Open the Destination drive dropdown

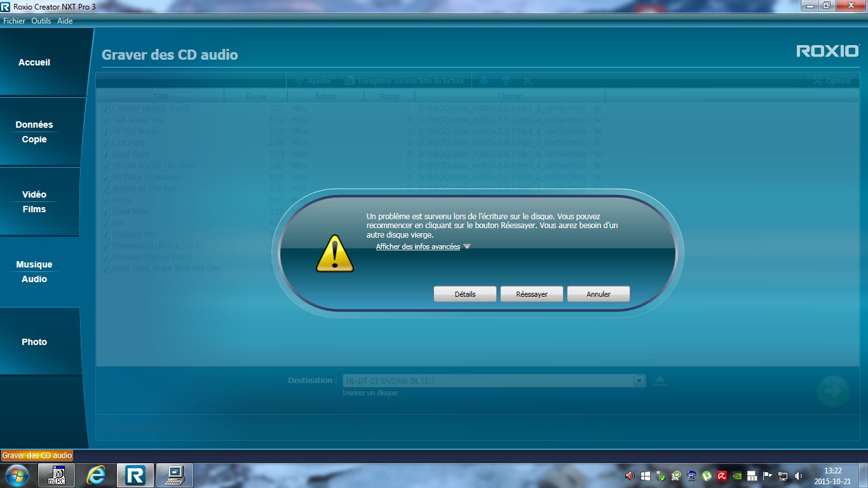tap(639, 381)
